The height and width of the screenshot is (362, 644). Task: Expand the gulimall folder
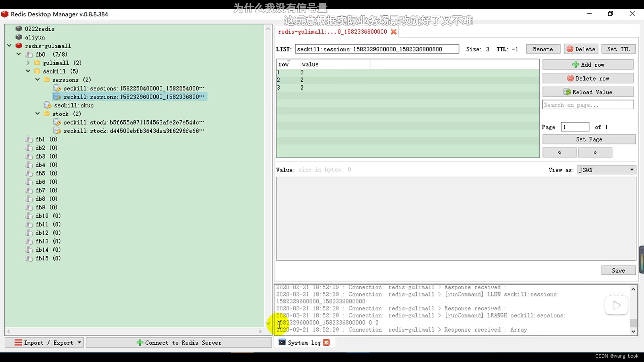pos(28,63)
